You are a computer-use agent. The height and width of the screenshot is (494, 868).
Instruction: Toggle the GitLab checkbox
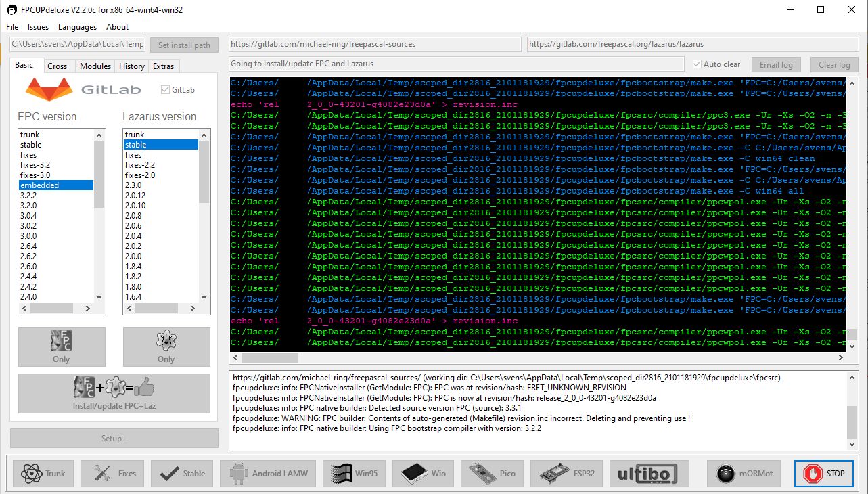tap(165, 90)
